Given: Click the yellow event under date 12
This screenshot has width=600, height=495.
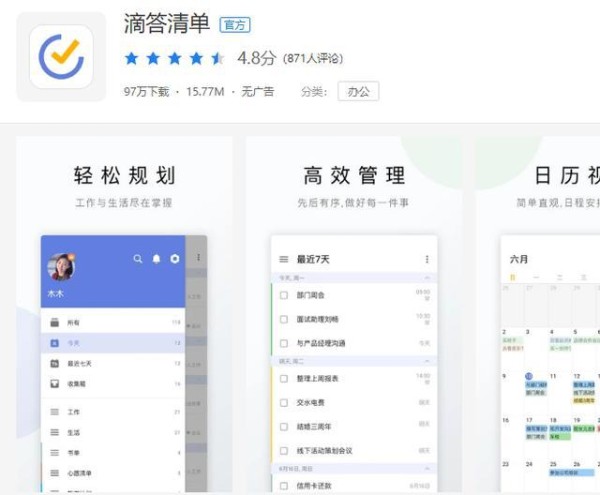Looking at the screenshot, I should 584,401.
